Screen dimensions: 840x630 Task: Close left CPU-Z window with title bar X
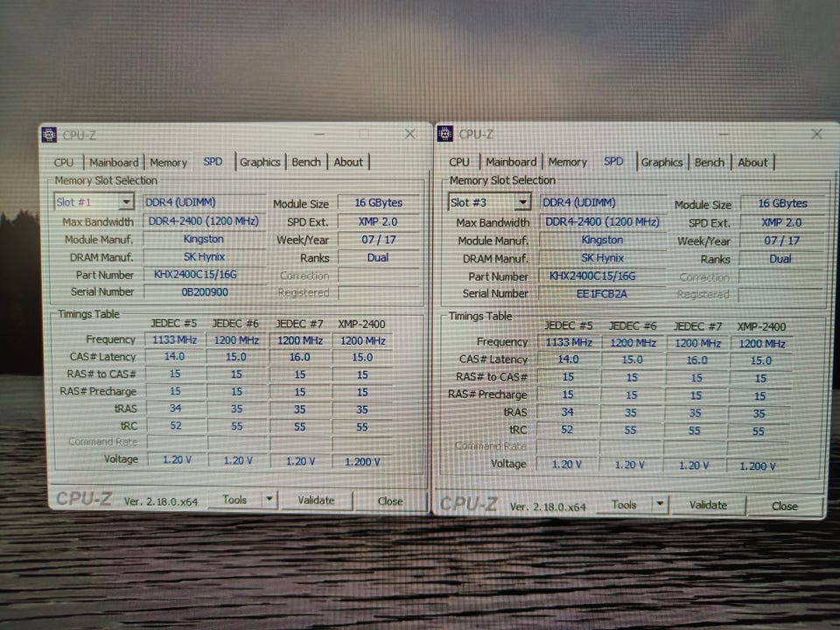point(409,134)
